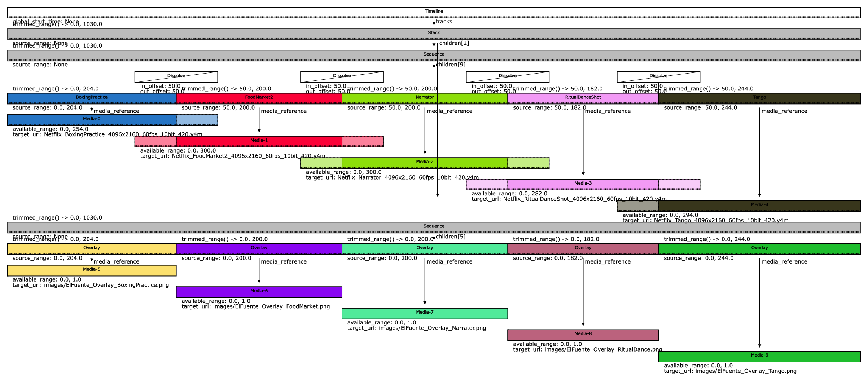Click the Dissolve transition between FoodMarket2 and Narrator
868x380 pixels.
click(x=342, y=77)
